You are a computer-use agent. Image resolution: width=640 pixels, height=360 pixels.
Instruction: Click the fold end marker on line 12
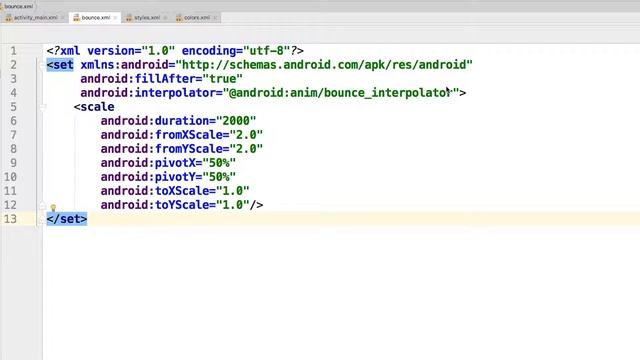(42, 205)
